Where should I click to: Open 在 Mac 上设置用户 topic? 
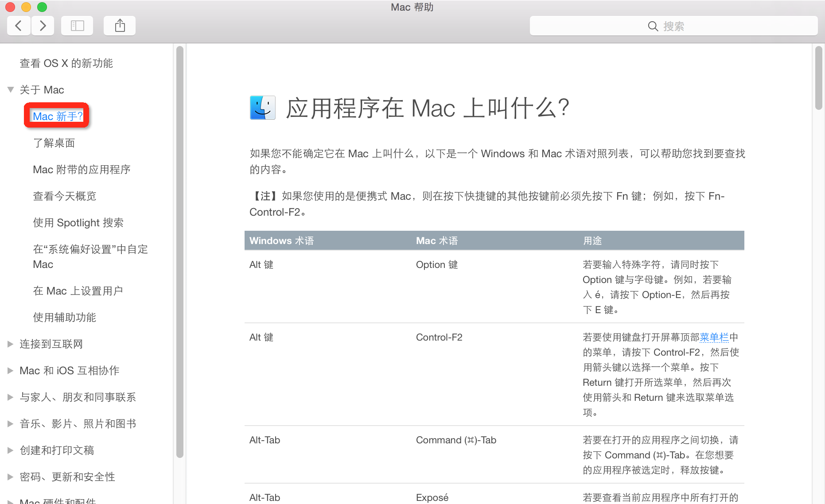click(x=78, y=291)
